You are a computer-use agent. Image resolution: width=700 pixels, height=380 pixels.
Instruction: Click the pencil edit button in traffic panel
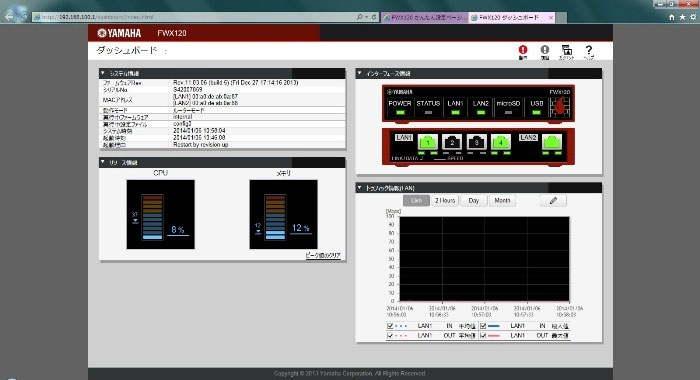pyautogui.click(x=553, y=200)
